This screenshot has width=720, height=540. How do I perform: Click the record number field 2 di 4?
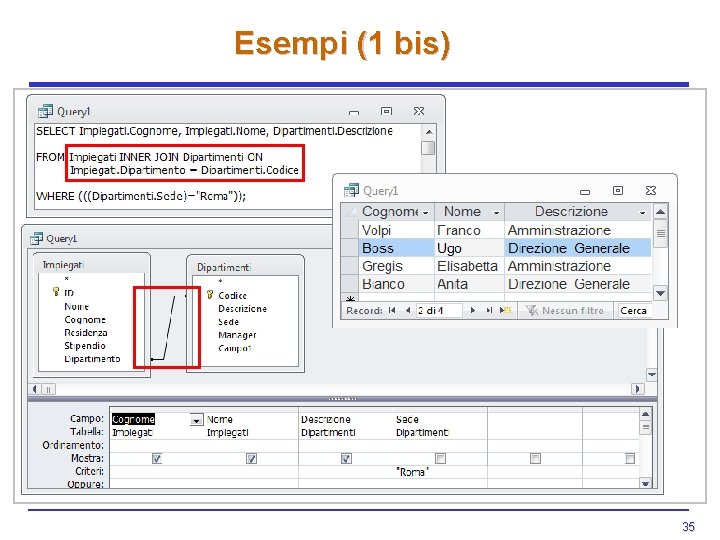(439, 310)
